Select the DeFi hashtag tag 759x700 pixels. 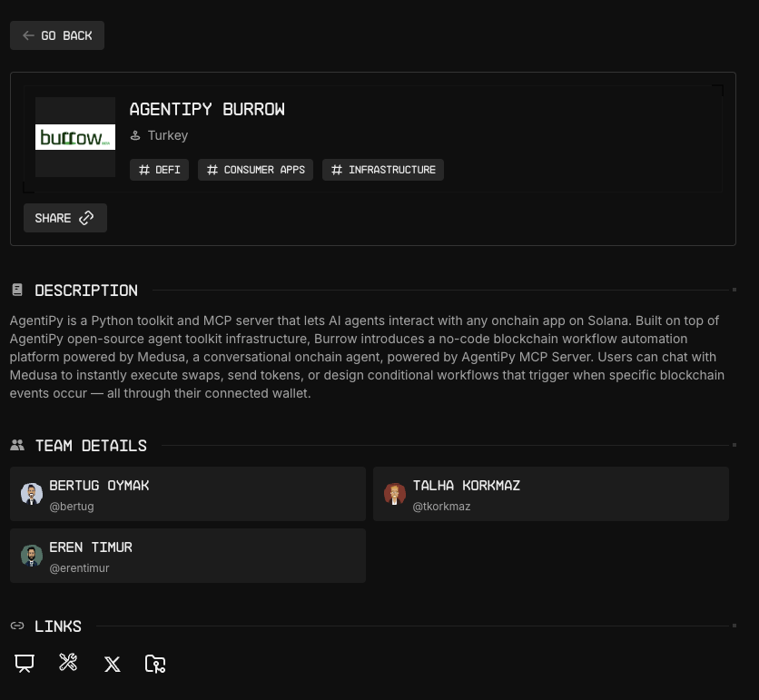(x=159, y=170)
